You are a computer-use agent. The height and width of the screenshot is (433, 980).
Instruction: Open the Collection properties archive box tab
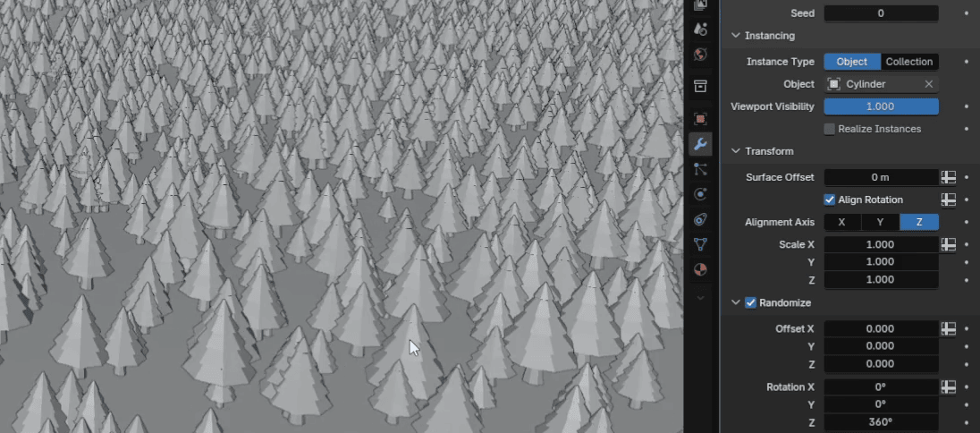701,86
